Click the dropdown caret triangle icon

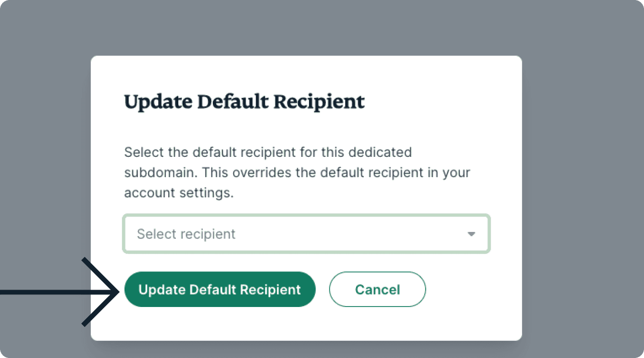471,234
